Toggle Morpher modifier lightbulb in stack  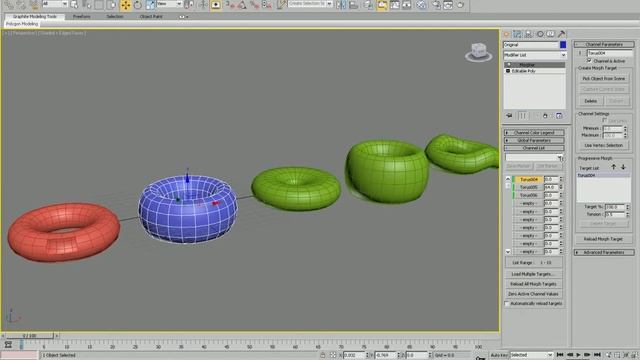click(x=509, y=65)
